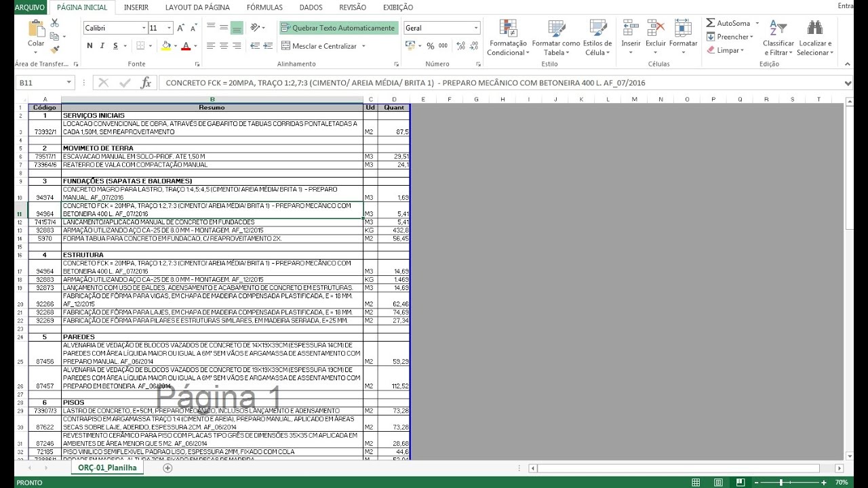
Task: Open the ARQUIVO tab
Action: click(x=29, y=7)
